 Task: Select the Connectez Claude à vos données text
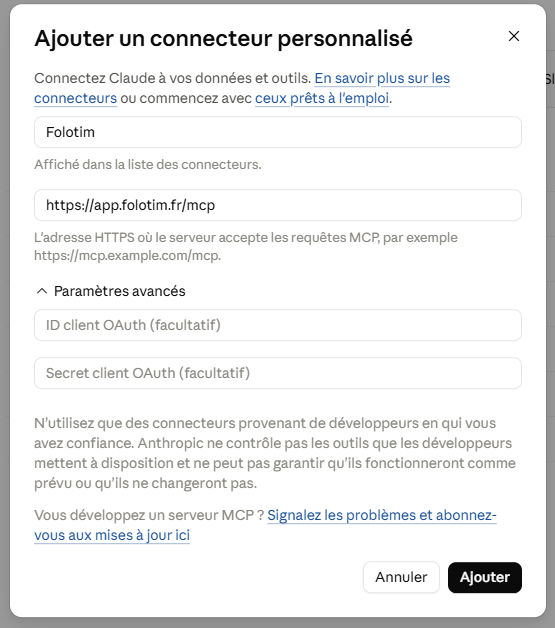pyautogui.click(x=173, y=78)
